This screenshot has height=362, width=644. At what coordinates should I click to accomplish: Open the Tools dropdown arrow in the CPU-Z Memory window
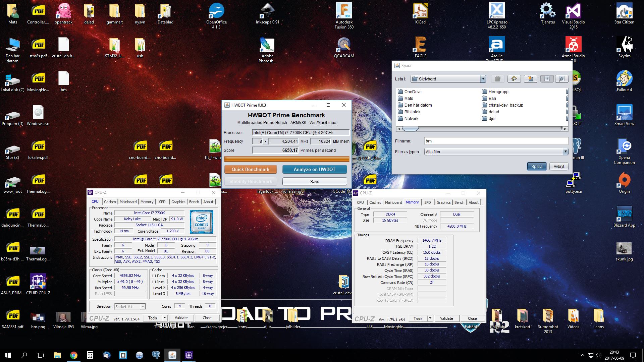pyautogui.click(x=430, y=318)
